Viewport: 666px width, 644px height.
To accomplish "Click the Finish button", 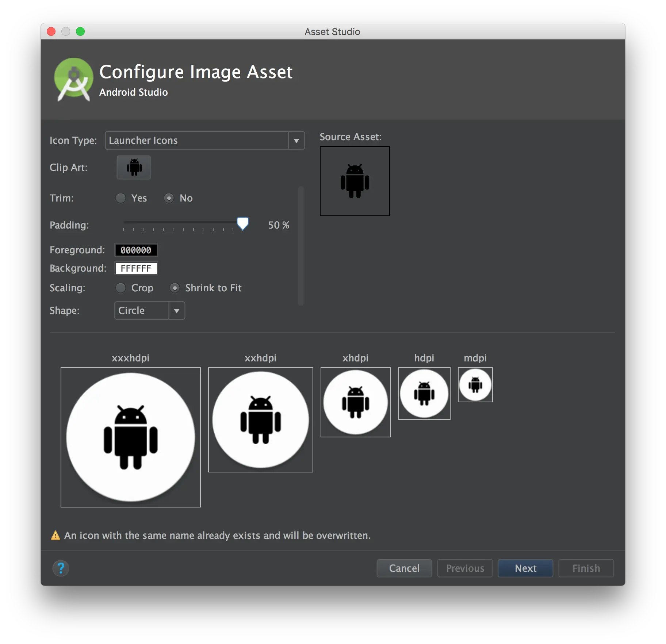I will pyautogui.click(x=586, y=568).
